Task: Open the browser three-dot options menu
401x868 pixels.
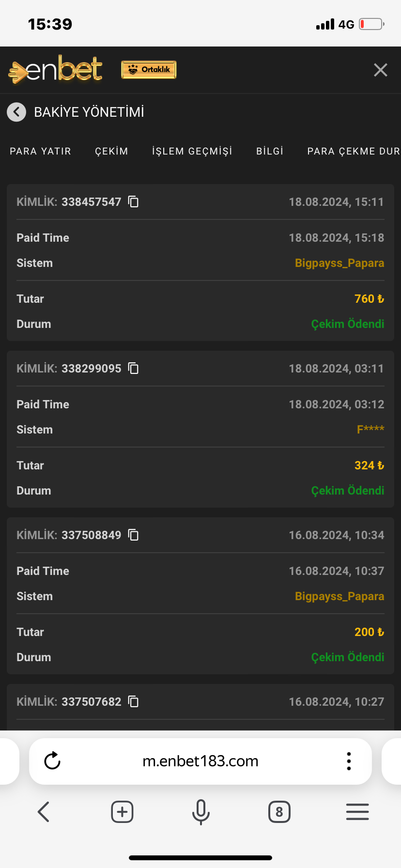Action: tap(349, 761)
